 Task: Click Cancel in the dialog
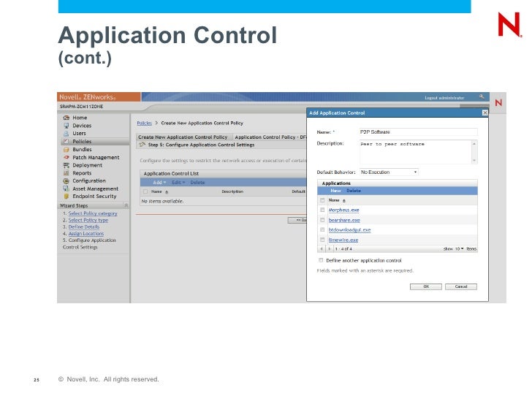[460, 286]
